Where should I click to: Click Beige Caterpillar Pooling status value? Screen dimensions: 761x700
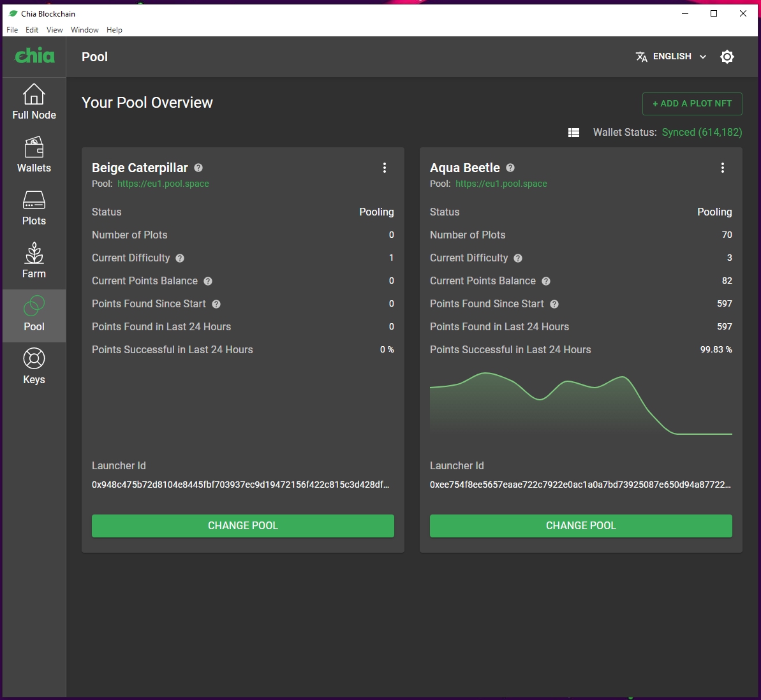tap(376, 212)
